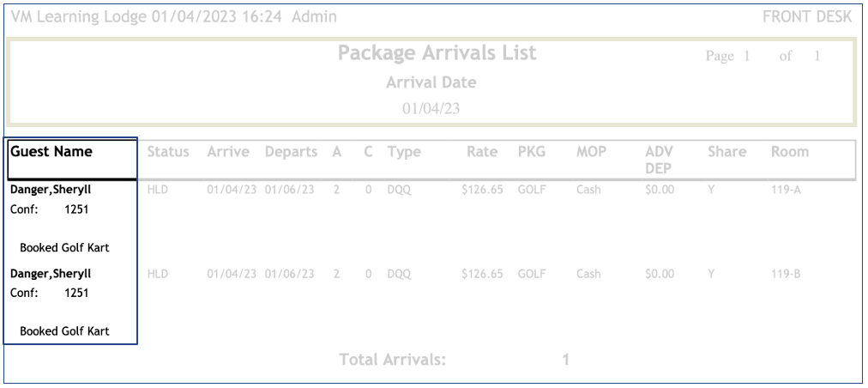Click the Total Arrivals label

[392, 360]
